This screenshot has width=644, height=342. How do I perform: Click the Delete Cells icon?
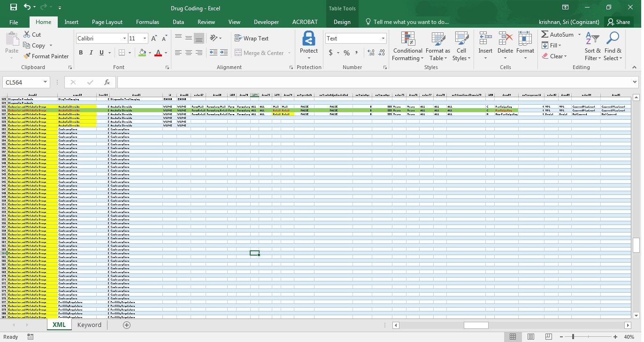point(505,46)
